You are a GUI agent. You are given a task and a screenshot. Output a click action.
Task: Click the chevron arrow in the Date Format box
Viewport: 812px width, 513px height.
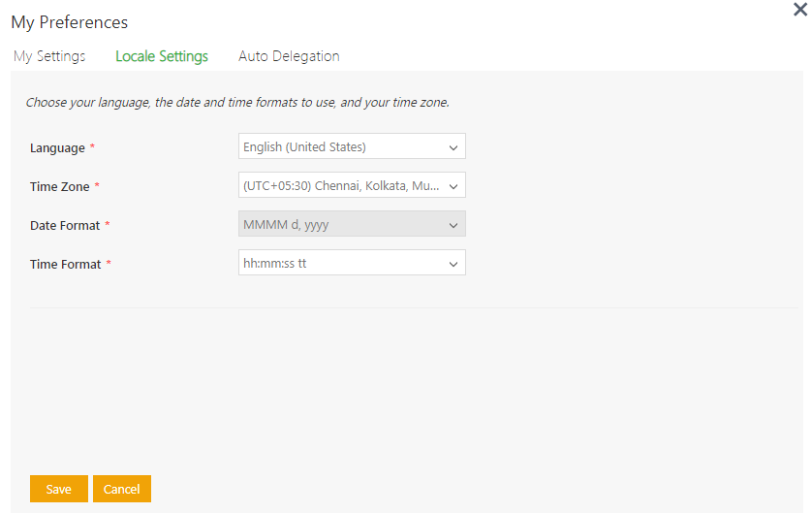453,225
